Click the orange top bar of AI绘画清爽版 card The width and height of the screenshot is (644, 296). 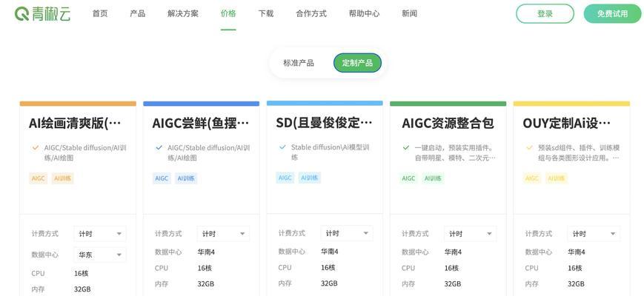point(78,104)
